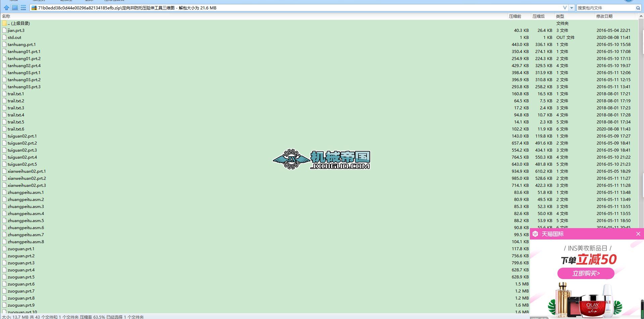Click the file icon beside trail.txt.1
Viewport: 644px width, 319px height.
click(4, 94)
